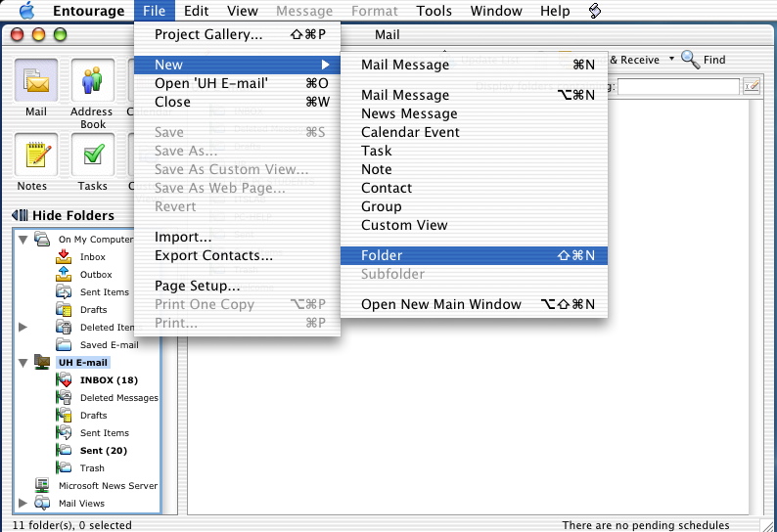Collapse the On My Computer tree
Viewport: 777px width, 532px height.
(x=23, y=240)
